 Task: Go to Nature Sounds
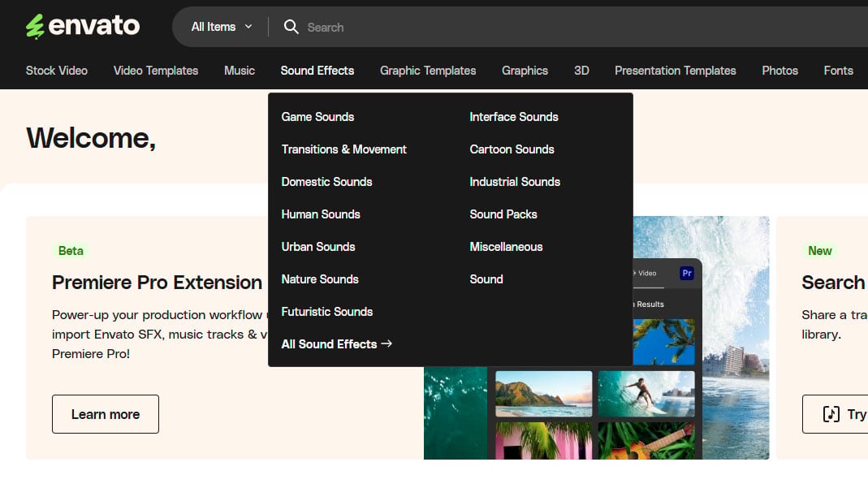coord(320,279)
